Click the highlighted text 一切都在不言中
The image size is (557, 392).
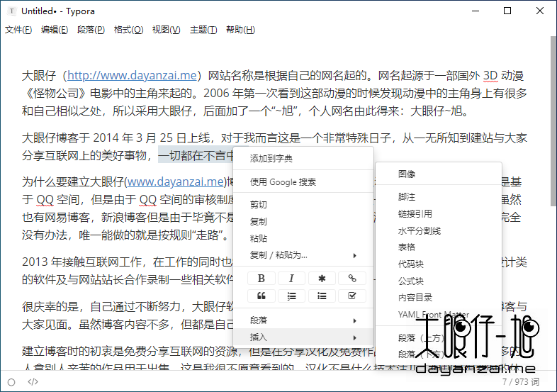[196, 155]
